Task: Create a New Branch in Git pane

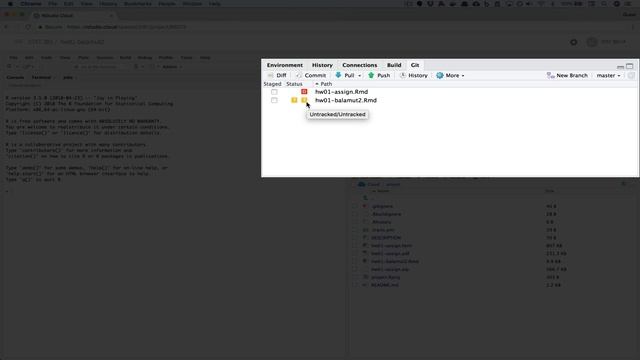Action: (567, 76)
